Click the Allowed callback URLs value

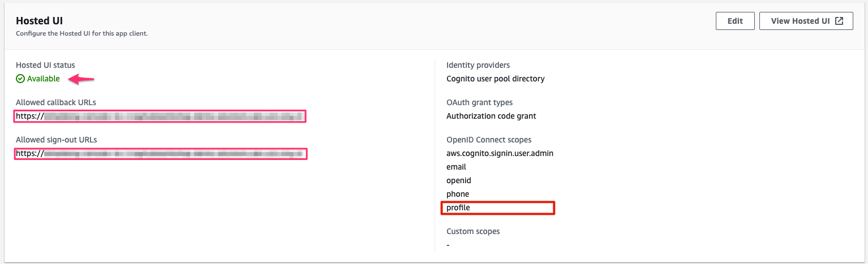pyautogui.click(x=161, y=116)
